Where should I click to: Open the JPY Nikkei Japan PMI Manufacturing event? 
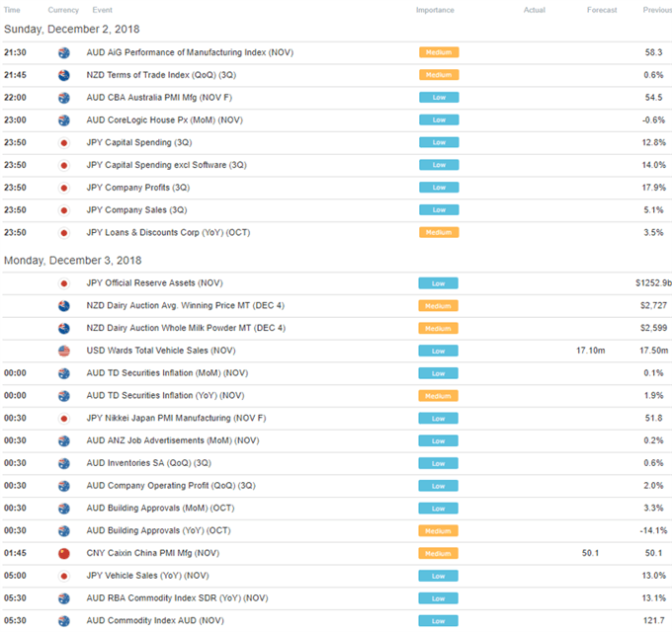tap(176, 418)
